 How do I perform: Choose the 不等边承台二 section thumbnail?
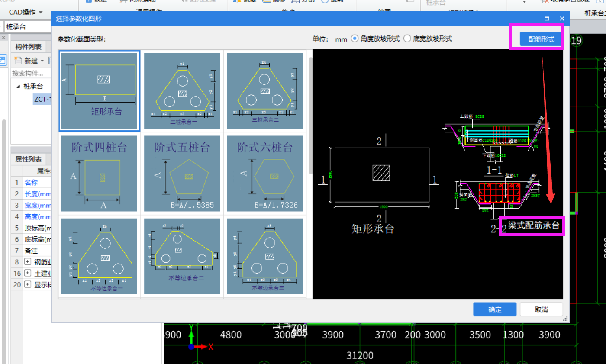[182, 256]
